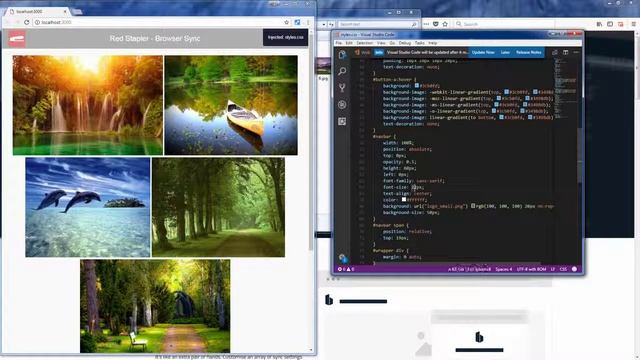
Task: Open the dropdown arrow left of background search box
Action: [x=324, y=24]
